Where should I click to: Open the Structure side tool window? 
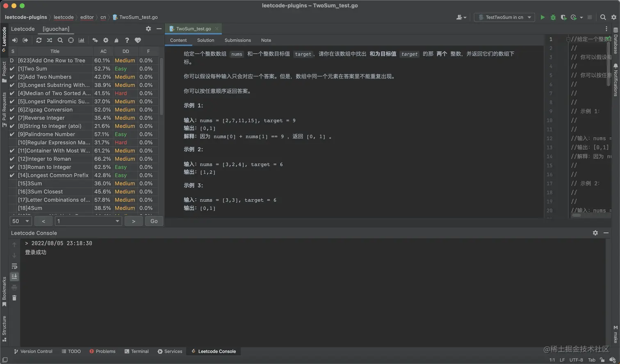pyautogui.click(x=4, y=329)
